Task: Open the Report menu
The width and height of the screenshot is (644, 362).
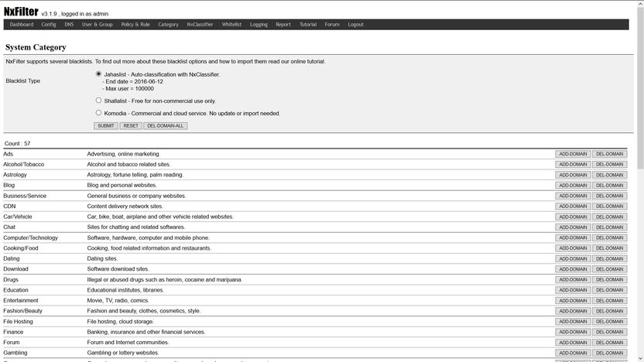Action: 283,25
